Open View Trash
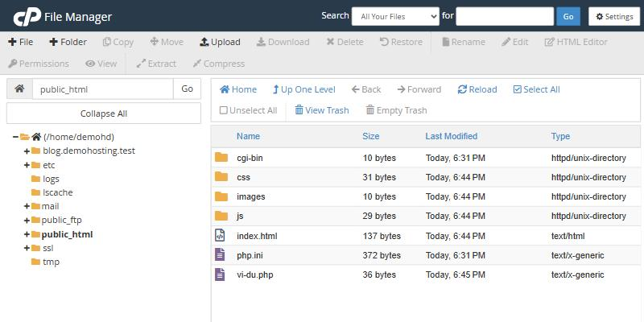The height and width of the screenshot is (322, 644). pos(322,110)
